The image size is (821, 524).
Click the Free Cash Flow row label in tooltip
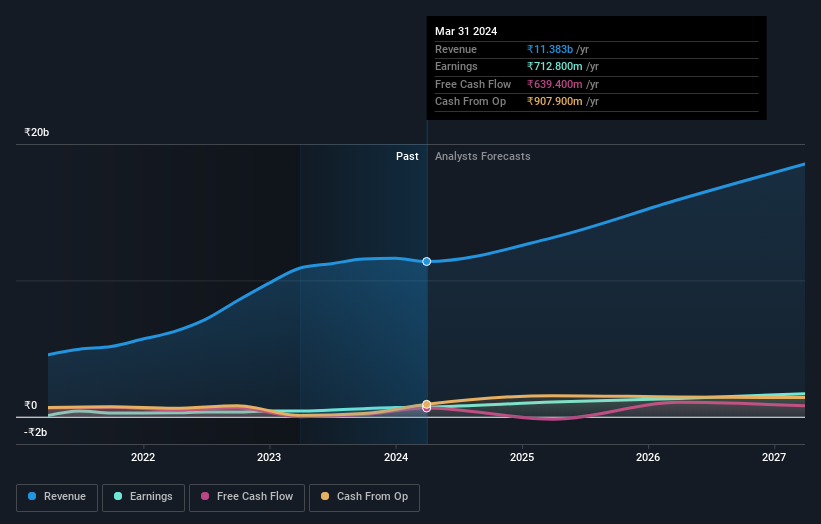click(473, 84)
